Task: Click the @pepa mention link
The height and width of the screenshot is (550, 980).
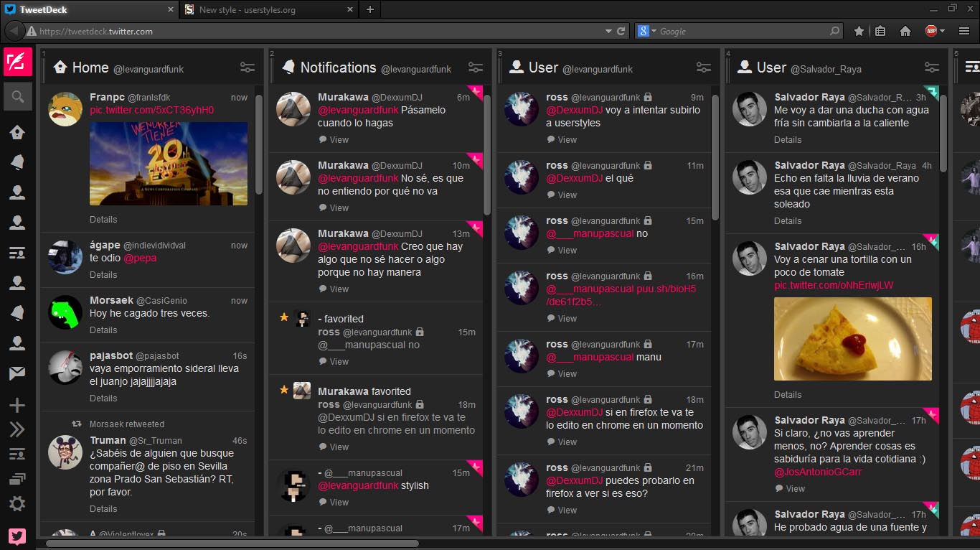Action: point(140,258)
